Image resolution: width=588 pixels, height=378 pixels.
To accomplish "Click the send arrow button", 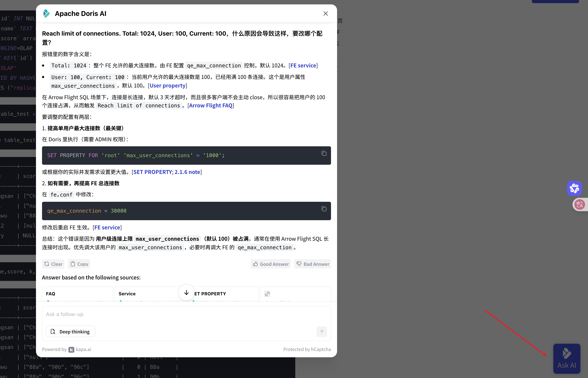I will coord(322,332).
